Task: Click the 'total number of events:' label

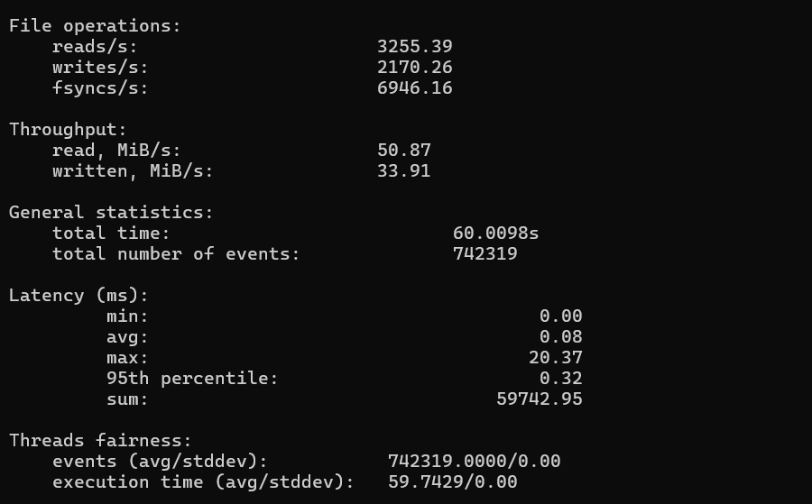Action: point(176,254)
